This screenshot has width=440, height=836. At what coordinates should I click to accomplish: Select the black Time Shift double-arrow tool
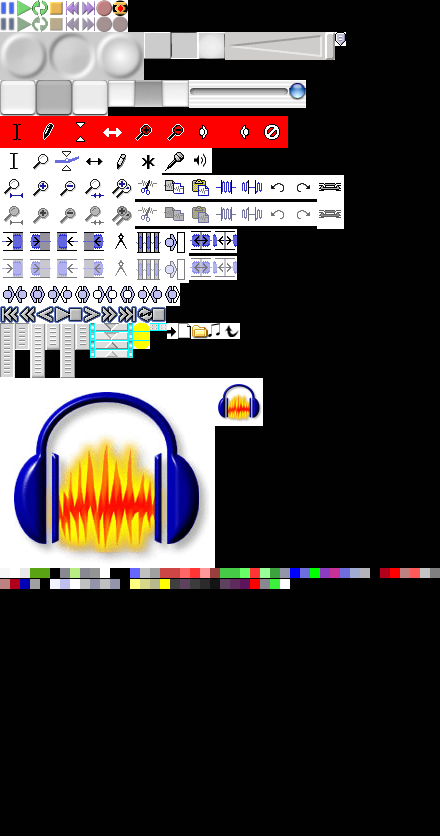coord(94,161)
